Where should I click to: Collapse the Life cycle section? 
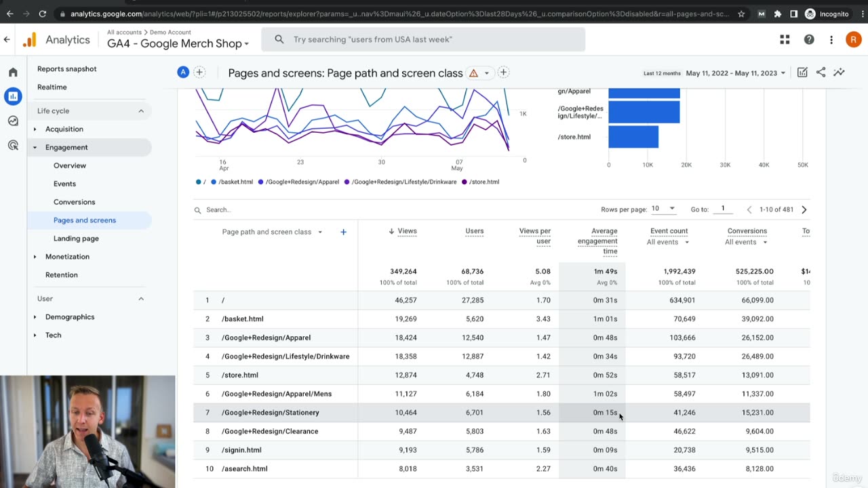point(141,111)
